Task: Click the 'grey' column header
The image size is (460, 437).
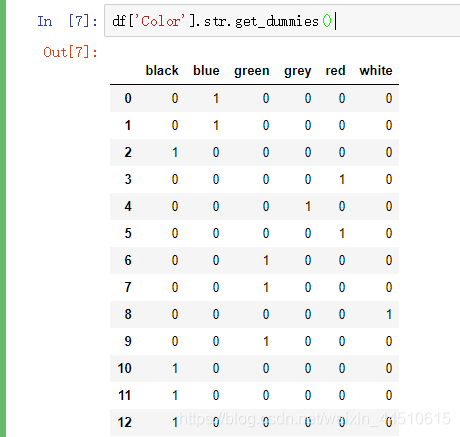Action: 298,71
